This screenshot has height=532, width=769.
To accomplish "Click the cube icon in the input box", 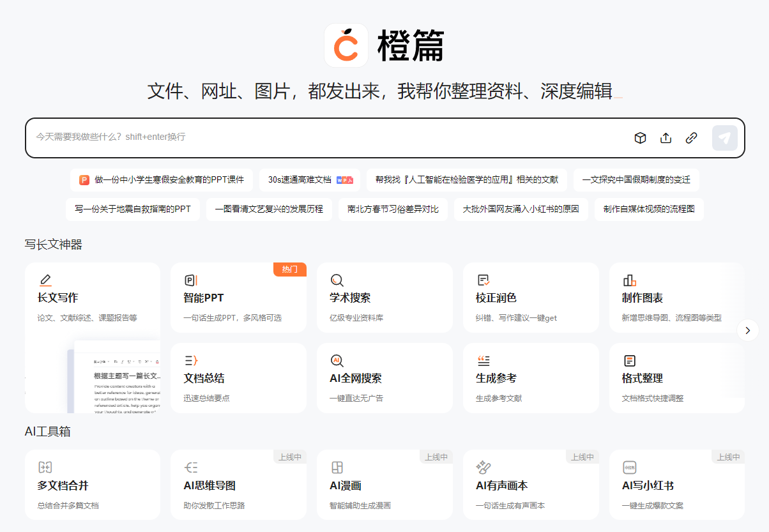I will 640,138.
